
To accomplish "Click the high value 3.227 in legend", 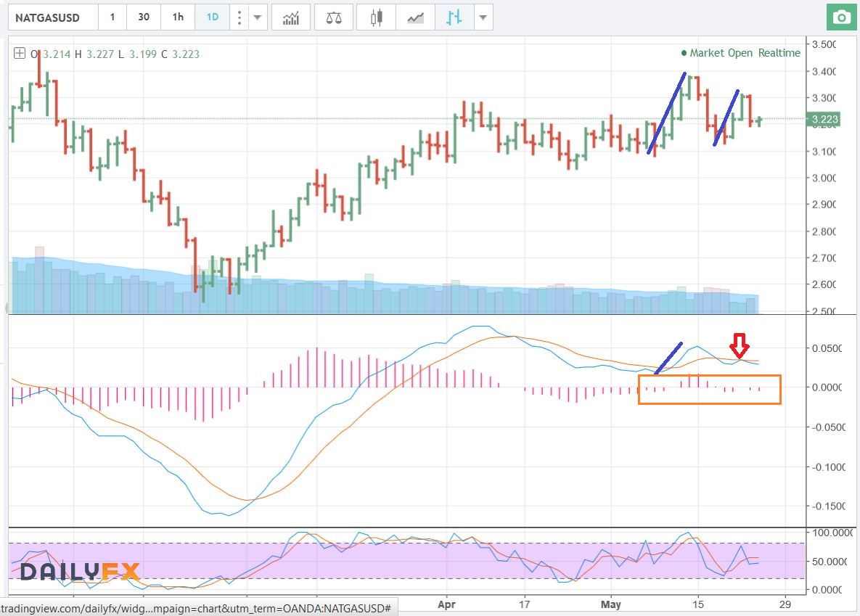I will [x=100, y=54].
